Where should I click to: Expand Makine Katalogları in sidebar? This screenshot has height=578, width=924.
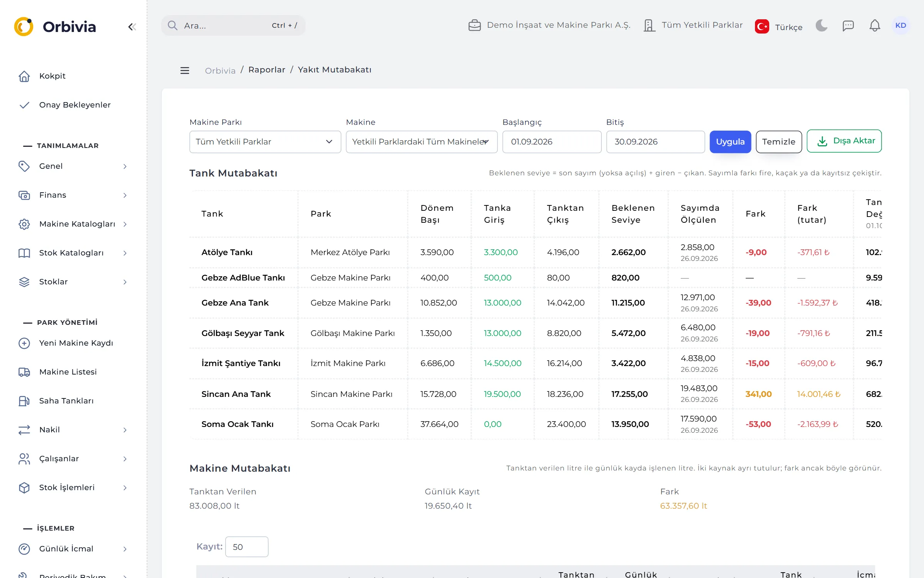pyautogui.click(x=73, y=224)
